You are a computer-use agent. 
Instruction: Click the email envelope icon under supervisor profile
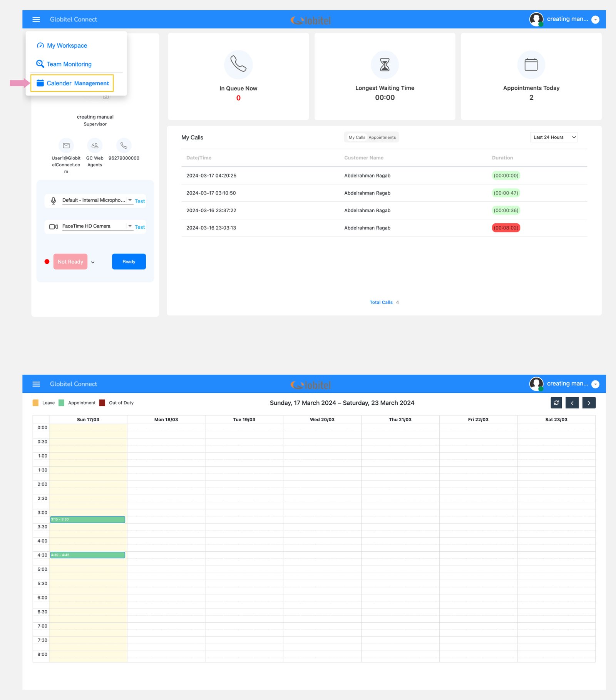pos(66,146)
